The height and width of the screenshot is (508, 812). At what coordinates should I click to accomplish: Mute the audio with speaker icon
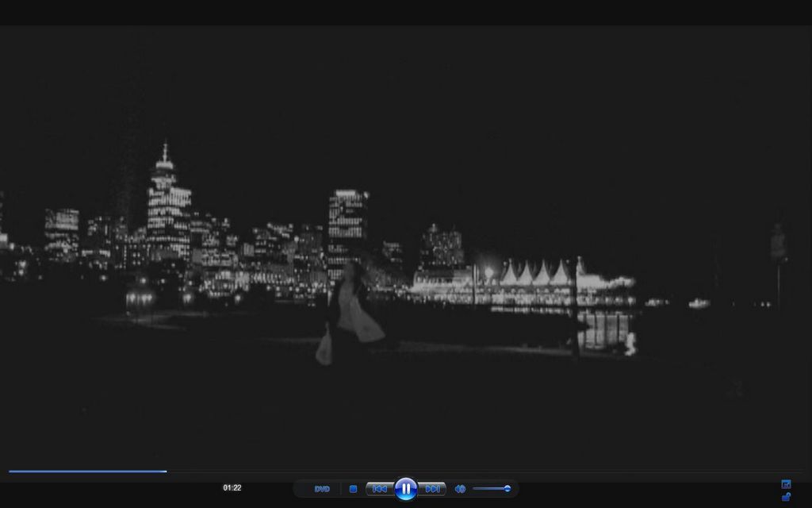(x=460, y=489)
